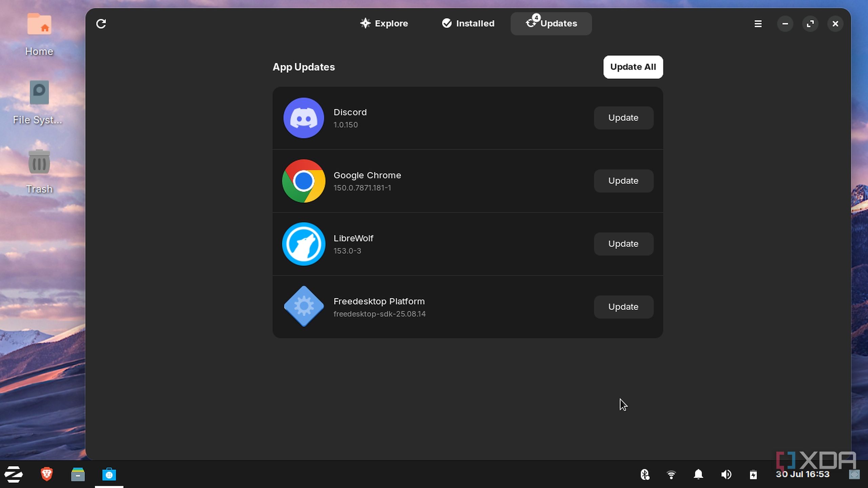Select the Updates tab
Viewport: 868px width, 488px height.
click(551, 23)
